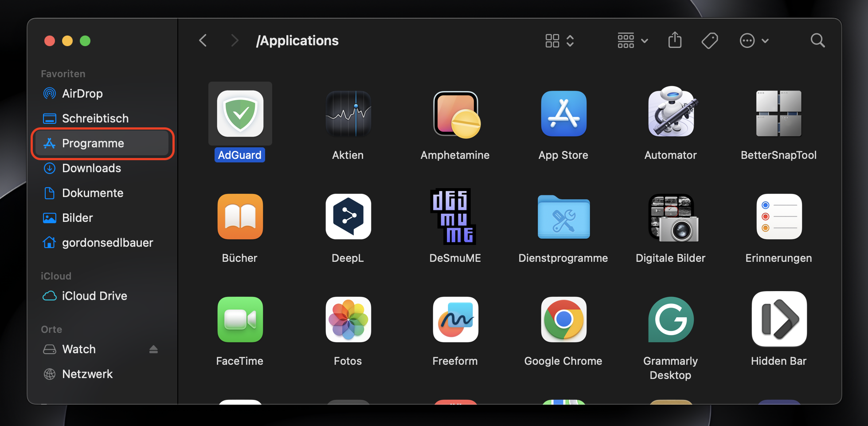The height and width of the screenshot is (426, 868).
Task: Click the Grammarly Desktop icon
Action: 671,319
